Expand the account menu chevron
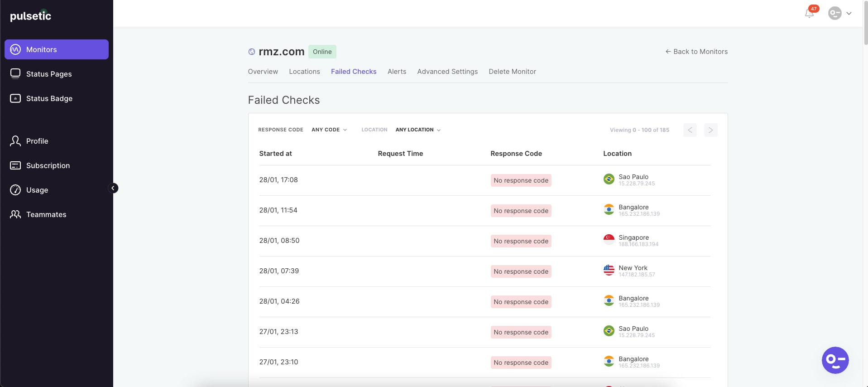This screenshot has width=868, height=387. pyautogui.click(x=849, y=14)
